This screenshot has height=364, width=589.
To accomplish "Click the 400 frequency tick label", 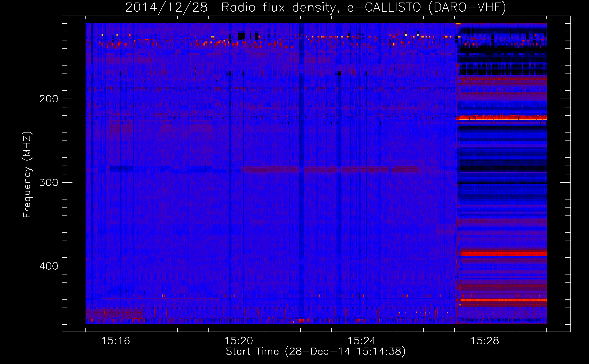I will tap(48, 266).
